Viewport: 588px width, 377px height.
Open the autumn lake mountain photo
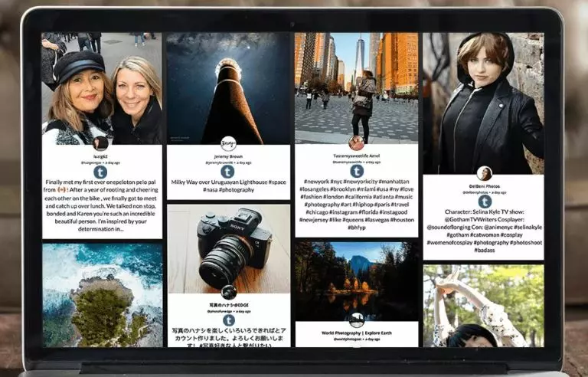tap(356, 276)
